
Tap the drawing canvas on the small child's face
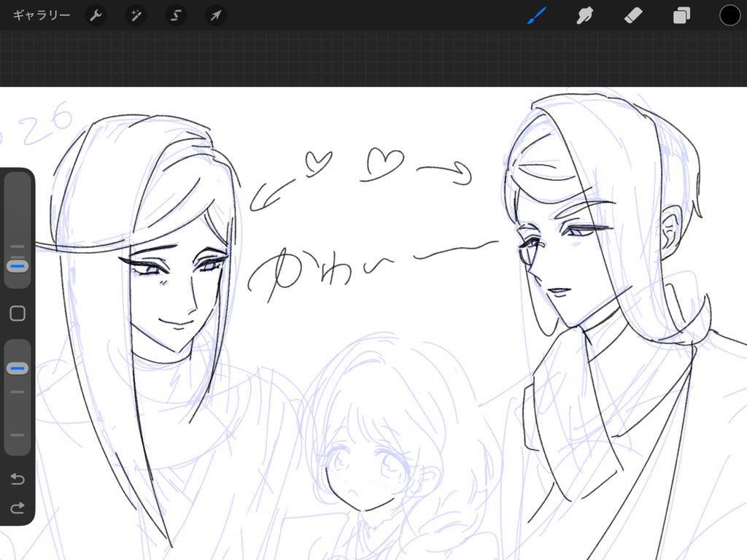pos(367,472)
